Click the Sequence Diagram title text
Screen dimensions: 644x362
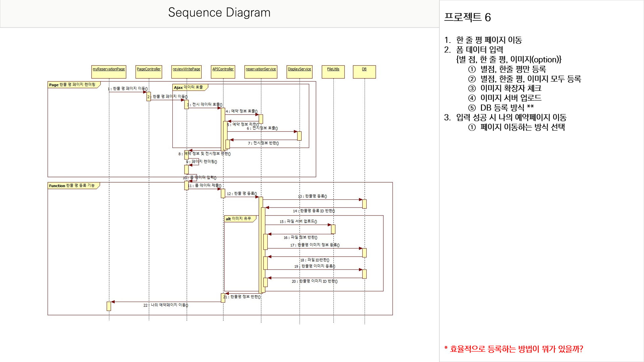[x=219, y=13]
